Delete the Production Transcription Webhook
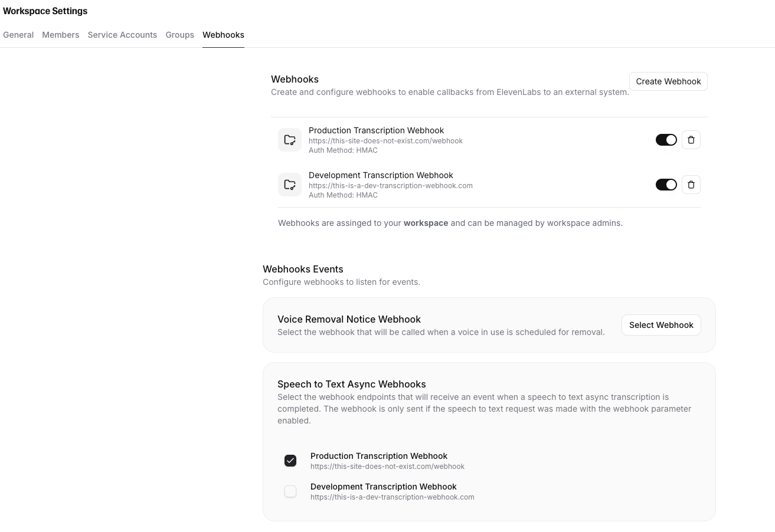 coord(691,140)
